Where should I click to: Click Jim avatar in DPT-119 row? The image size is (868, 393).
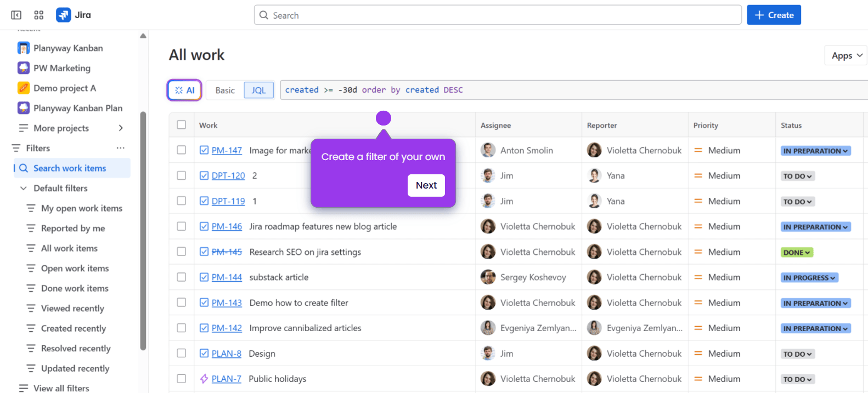(x=488, y=201)
